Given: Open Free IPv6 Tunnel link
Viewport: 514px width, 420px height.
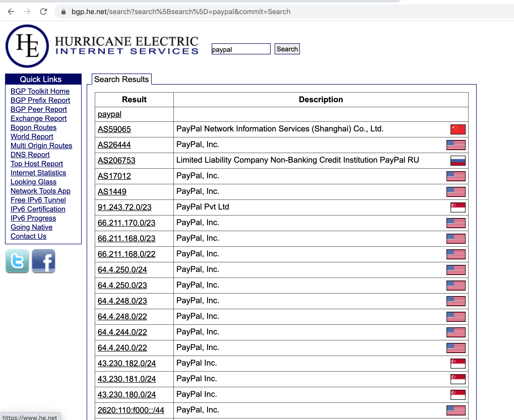Looking at the screenshot, I should click(38, 200).
